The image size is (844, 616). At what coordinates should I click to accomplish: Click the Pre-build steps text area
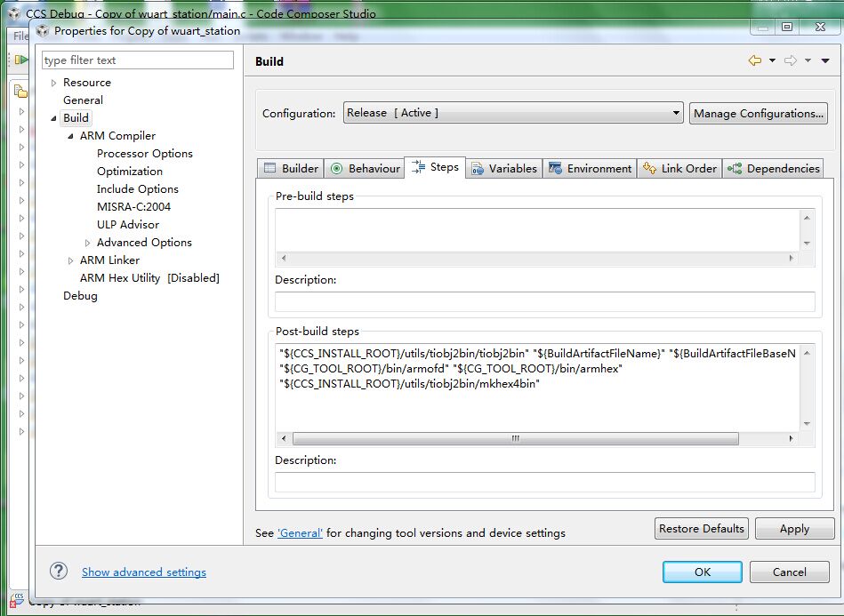coord(537,229)
